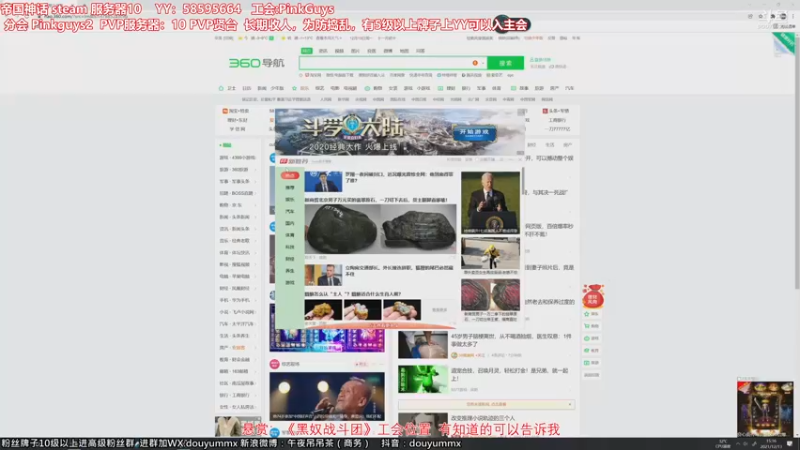
Task: Open the first yellow mineral thumbnail
Action: 323,310
